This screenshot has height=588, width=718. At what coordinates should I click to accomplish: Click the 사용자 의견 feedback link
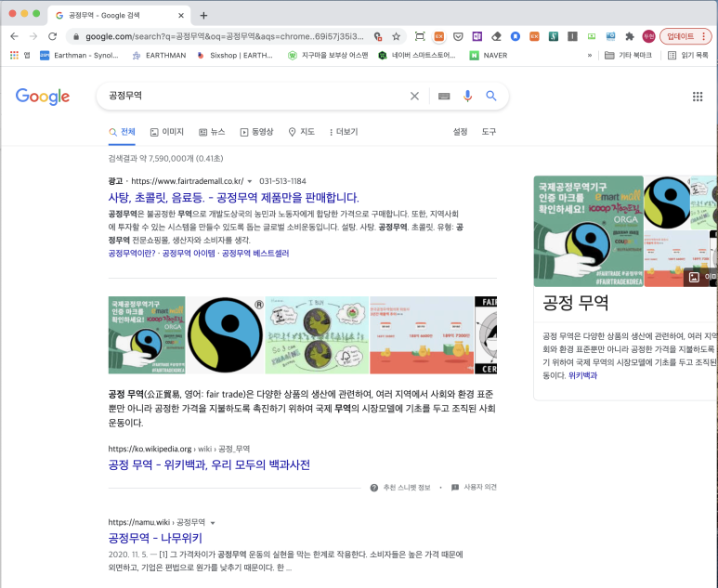click(474, 488)
